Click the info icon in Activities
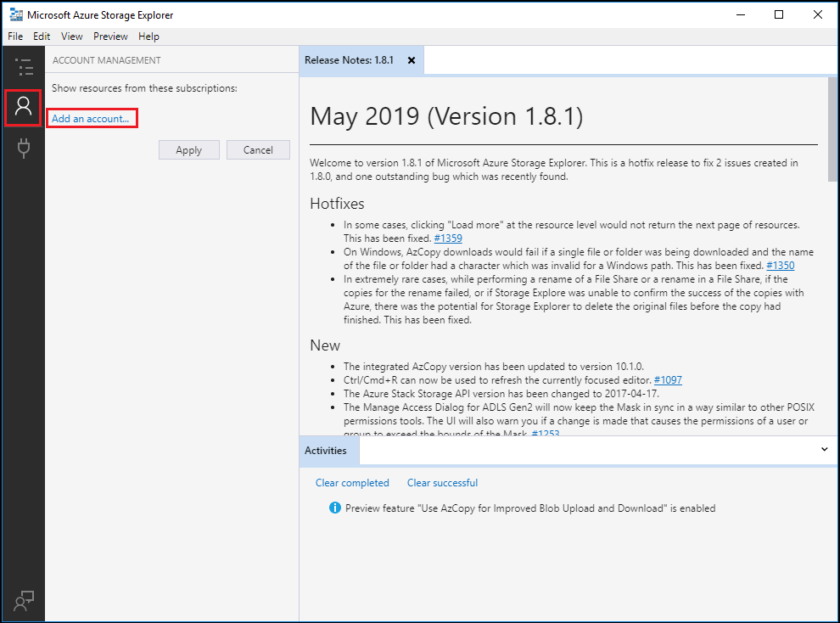Viewport: 840px width, 623px height. 335,508
